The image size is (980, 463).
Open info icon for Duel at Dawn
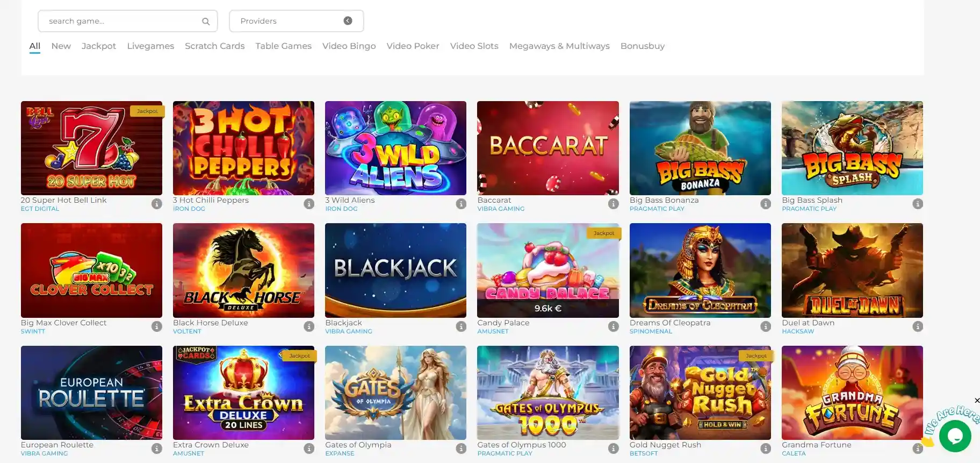918,326
